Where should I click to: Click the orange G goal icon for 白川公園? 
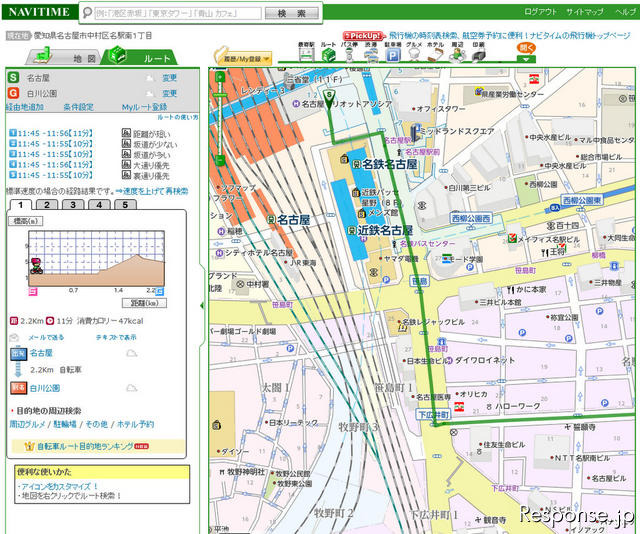coord(13,93)
